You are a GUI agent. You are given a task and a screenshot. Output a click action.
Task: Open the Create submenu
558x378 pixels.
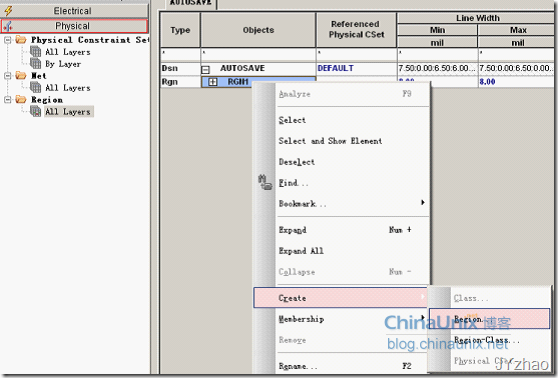(x=341, y=298)
